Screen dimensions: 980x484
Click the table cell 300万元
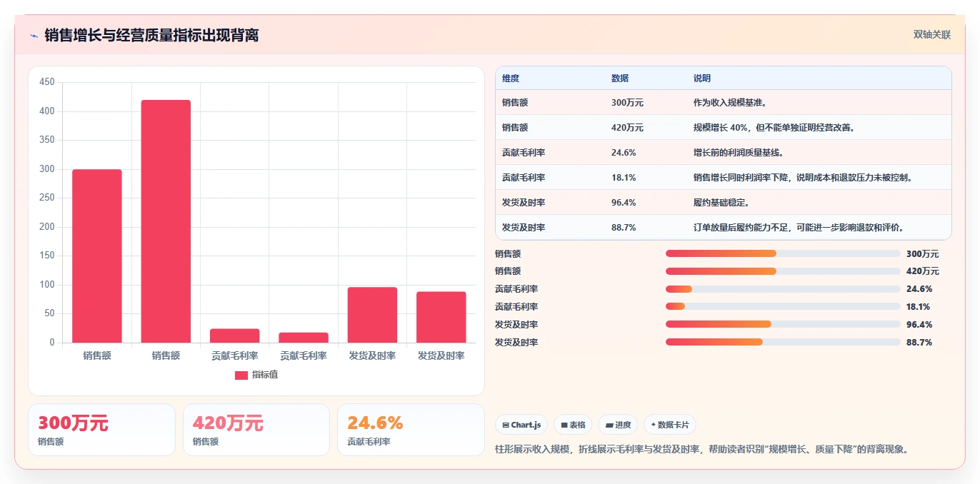click(627, 103)
